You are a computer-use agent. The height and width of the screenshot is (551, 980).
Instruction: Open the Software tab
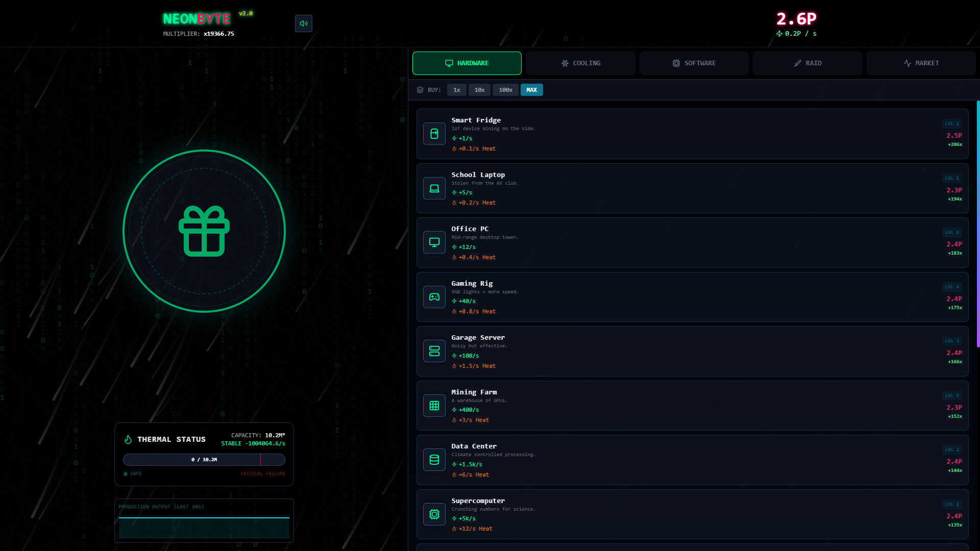tap(694, 63)
